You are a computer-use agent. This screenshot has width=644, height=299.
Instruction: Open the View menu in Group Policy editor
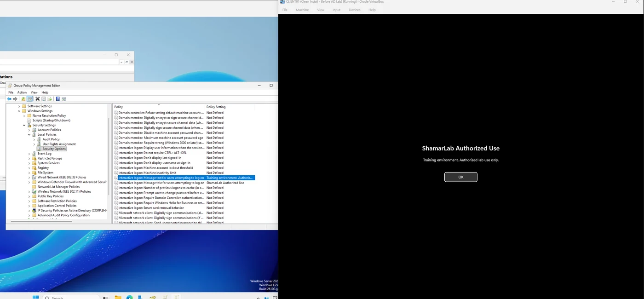[34, 92]
